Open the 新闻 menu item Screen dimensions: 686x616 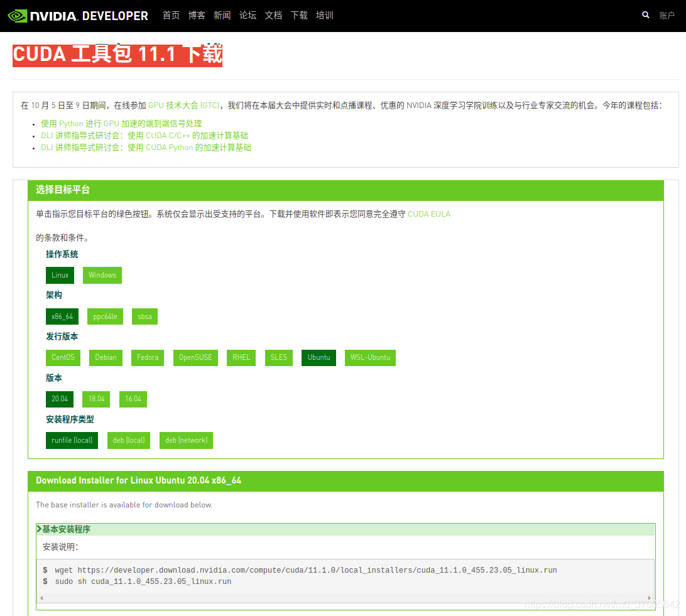coord(222,15)
